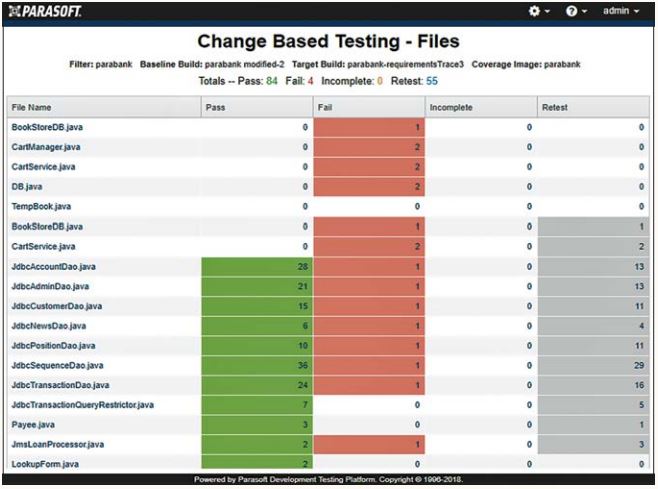
Task: Sort by Incomplete column header
Action: click(451, 107)
